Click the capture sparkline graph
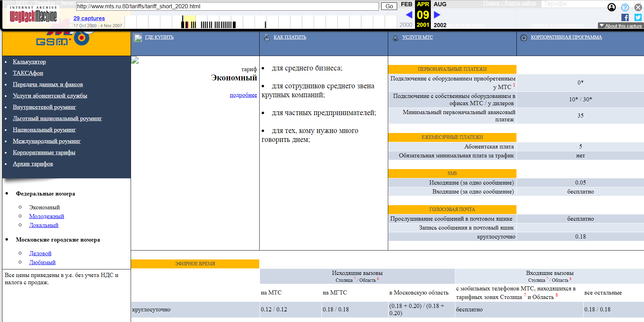This screenshot has height=322, width=644. pos(260,22)
